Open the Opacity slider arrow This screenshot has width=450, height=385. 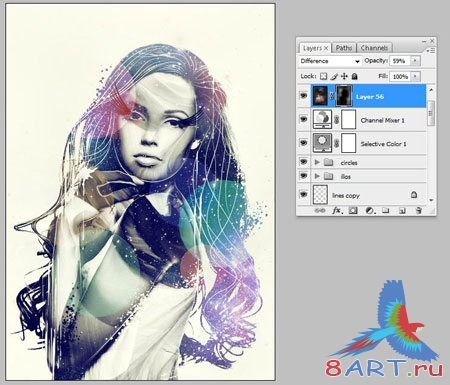coord(415,61)
